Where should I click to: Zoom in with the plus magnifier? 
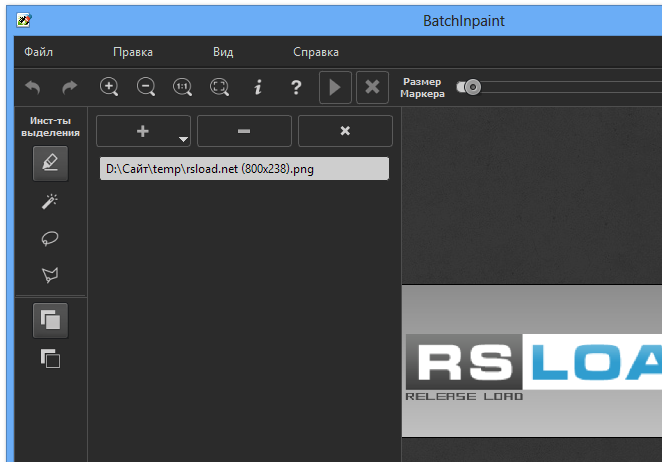point(109,87)
